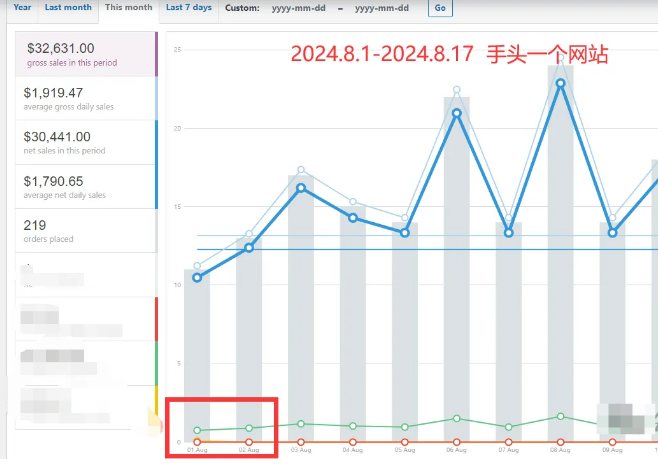Viewport: 658px width, 469px height.
Task: Click the custom end date field
Action: tap(380, 8)
